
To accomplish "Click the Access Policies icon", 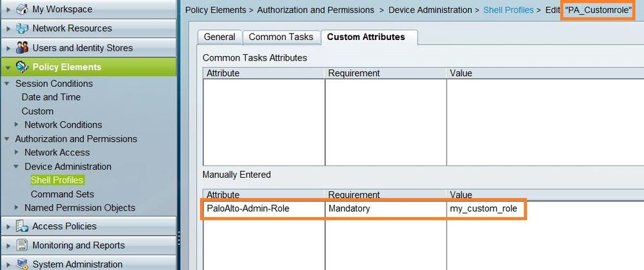I will [23, 226].
